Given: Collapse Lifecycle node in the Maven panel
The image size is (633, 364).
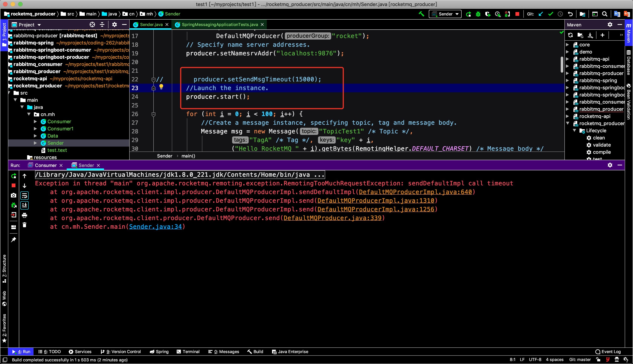Looking at the screenshot, I should tap(575, 131).
